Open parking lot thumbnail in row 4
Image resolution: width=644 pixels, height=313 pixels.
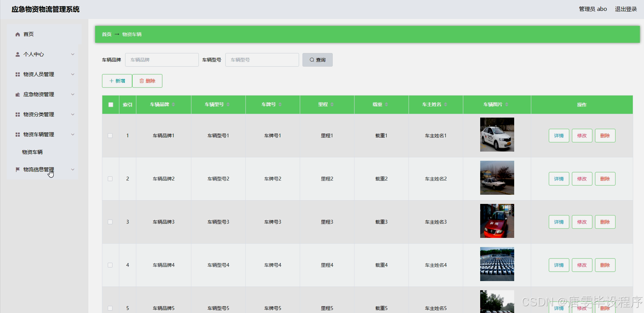497,264
